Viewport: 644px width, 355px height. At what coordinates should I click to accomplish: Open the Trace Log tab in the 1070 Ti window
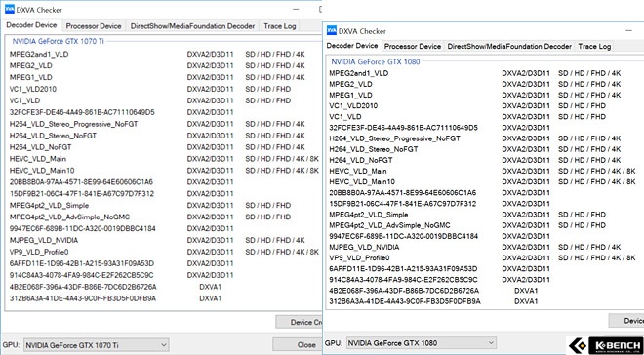[x=280, y=26]
